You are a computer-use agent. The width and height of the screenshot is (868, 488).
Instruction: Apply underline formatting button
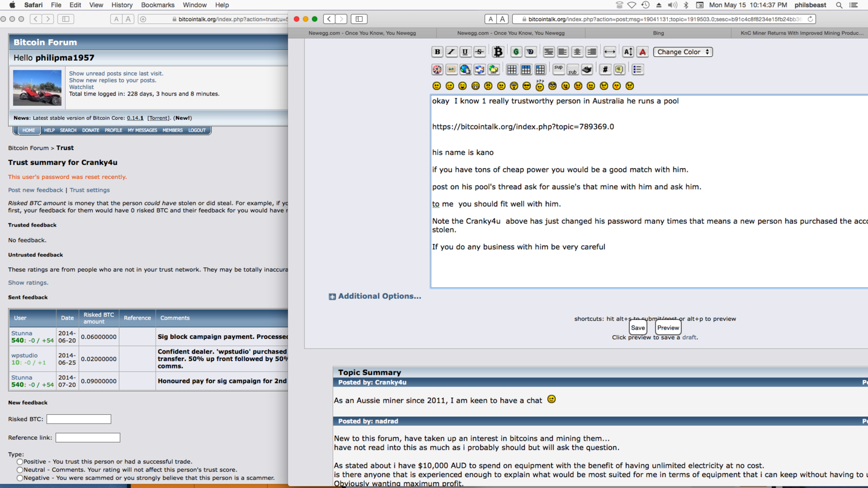click(x=465, y=52)
